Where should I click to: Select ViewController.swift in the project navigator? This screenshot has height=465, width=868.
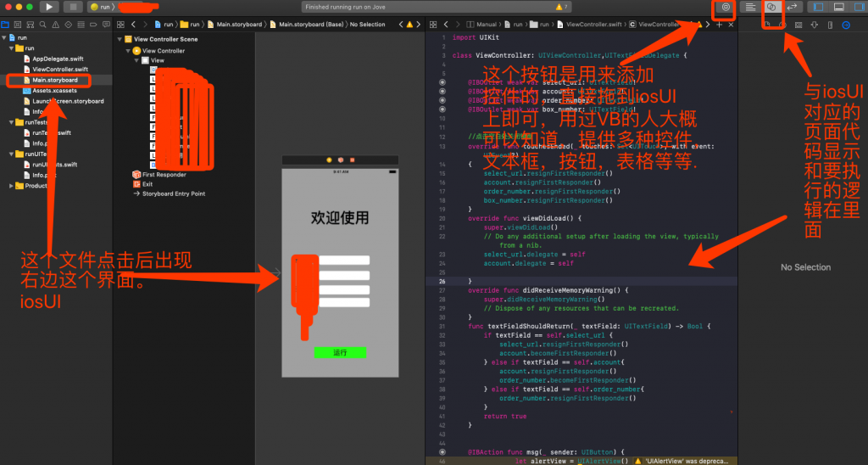(59, 69)
